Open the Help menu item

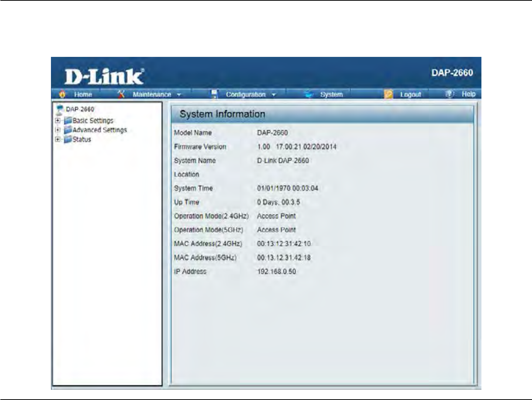(x=468, y=94)
